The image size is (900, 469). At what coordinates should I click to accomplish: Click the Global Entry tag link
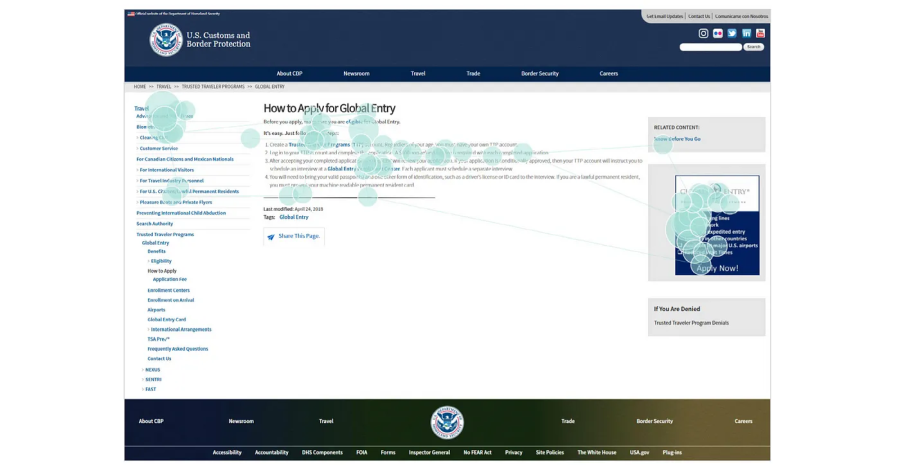click(294, 218)
